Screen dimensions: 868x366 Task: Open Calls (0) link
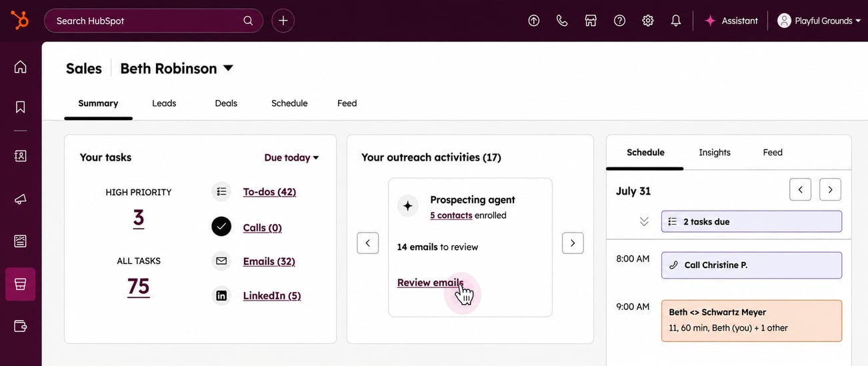click(262, 228)
